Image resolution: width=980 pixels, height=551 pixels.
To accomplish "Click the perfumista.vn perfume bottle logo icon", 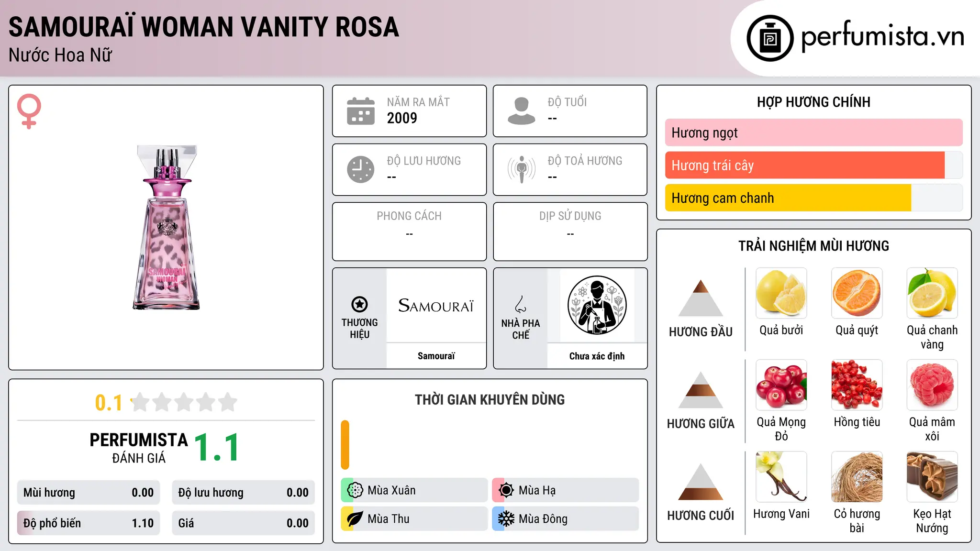I will [x=770, y=38].
